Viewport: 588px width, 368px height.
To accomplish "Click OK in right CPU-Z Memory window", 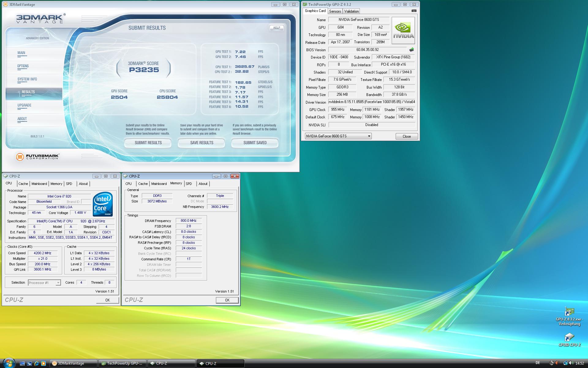I will pos(227,300).
